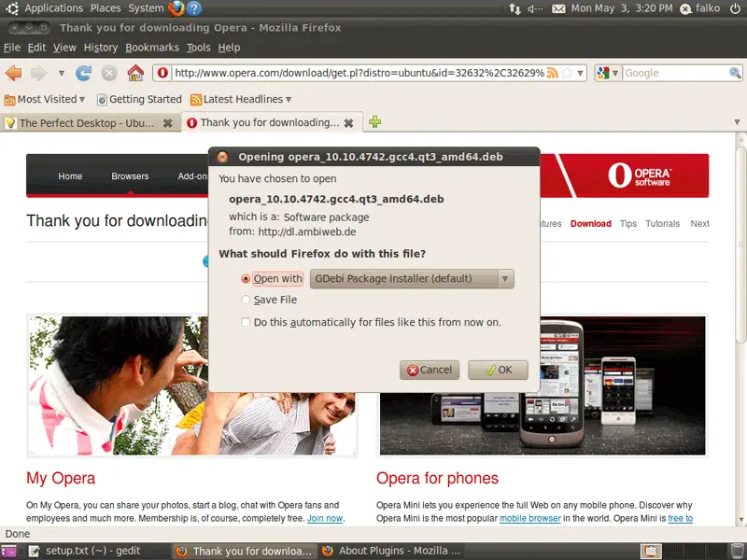Click the URL address field
Screen dimensions: 747x560
[x=359, y=73]
